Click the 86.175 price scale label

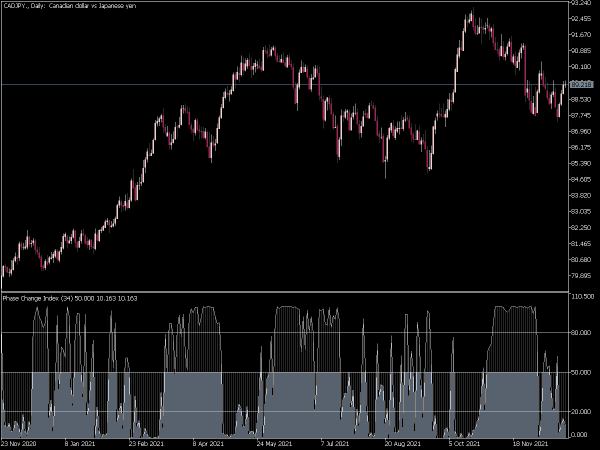[581, 147]
